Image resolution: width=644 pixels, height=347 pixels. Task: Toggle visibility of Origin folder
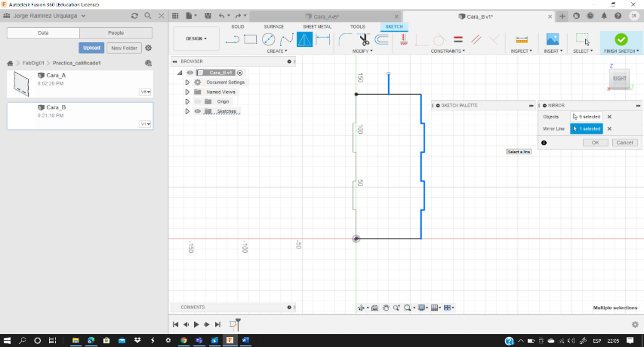tap(197, 102)
